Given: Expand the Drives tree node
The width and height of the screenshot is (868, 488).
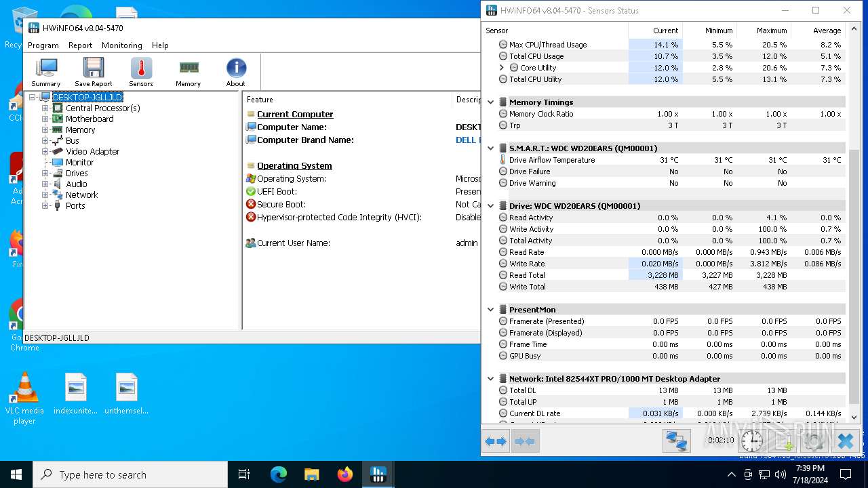Looking at the screenshot, I should 45,173.
